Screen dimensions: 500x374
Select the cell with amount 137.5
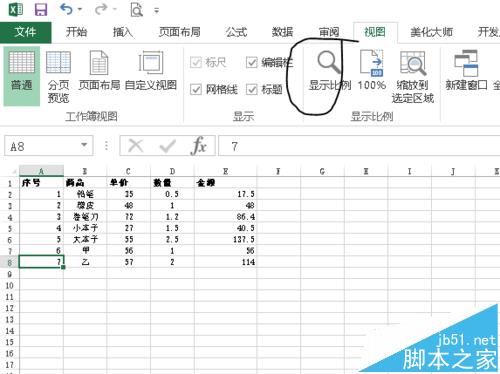click(x=226, y=240)
